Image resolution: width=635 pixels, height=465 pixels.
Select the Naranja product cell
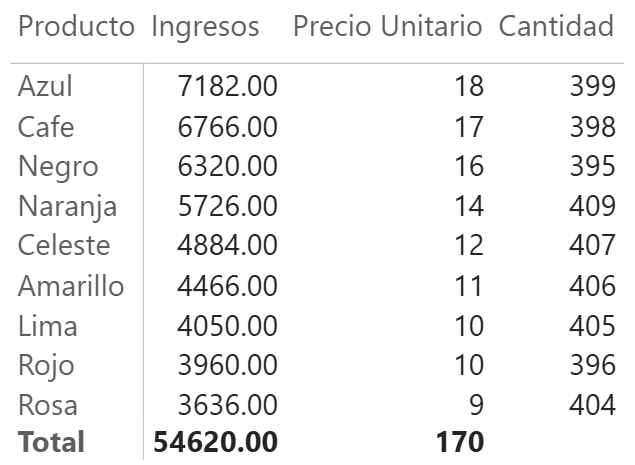pos(67,207)
